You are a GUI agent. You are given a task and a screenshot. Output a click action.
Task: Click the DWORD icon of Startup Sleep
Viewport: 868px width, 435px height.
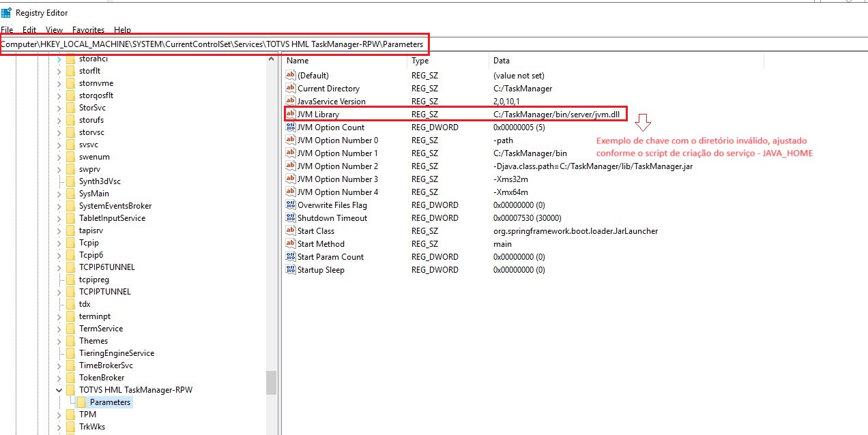[291, 270]
